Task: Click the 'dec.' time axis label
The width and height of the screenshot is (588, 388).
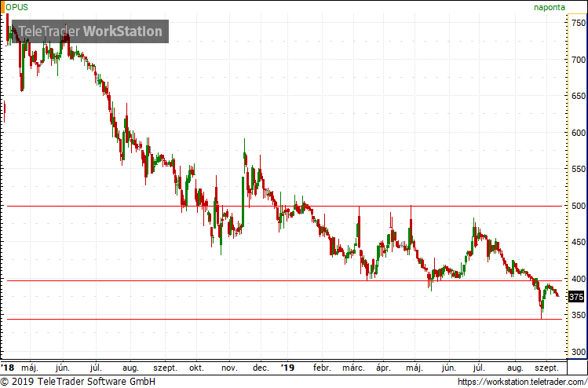Action: coord(261,368)
